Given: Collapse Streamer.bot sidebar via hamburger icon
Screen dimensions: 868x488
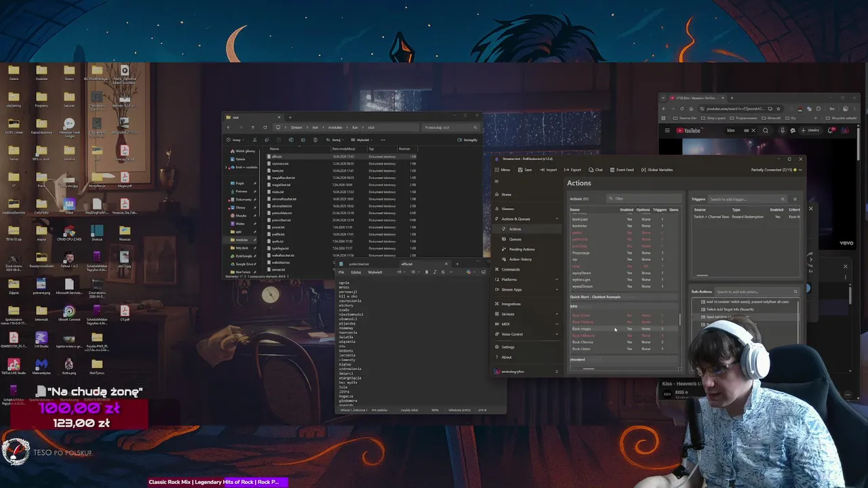Looking at the screenshot, I should (x=497, y=182).
